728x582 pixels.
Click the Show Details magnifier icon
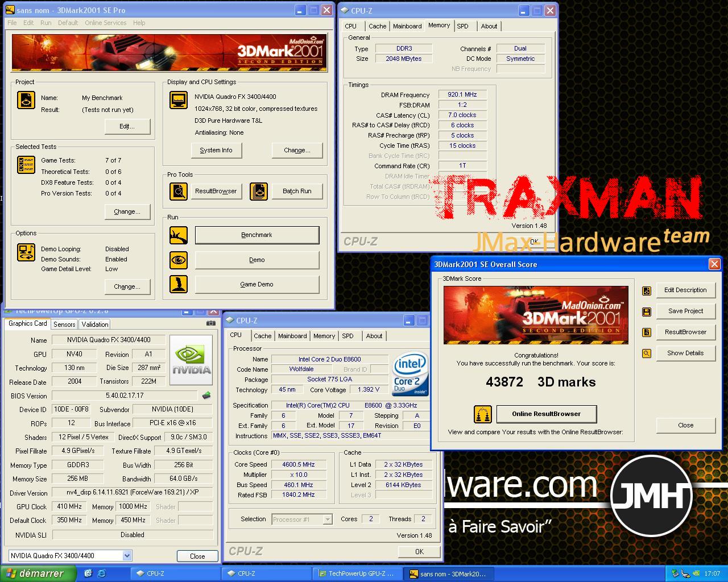click(647, 354)
